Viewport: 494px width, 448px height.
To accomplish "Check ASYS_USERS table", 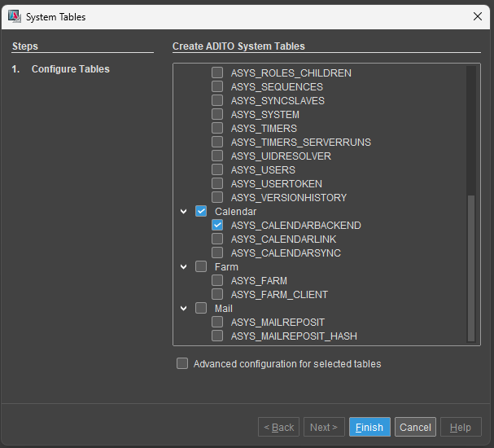I will tap(217, 169).
